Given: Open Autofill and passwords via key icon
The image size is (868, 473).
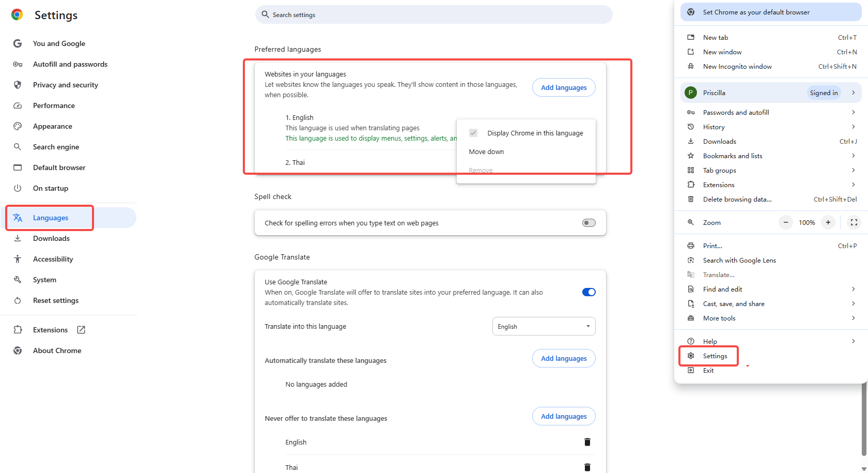Looking at the screenshot, I should [17, 64].
